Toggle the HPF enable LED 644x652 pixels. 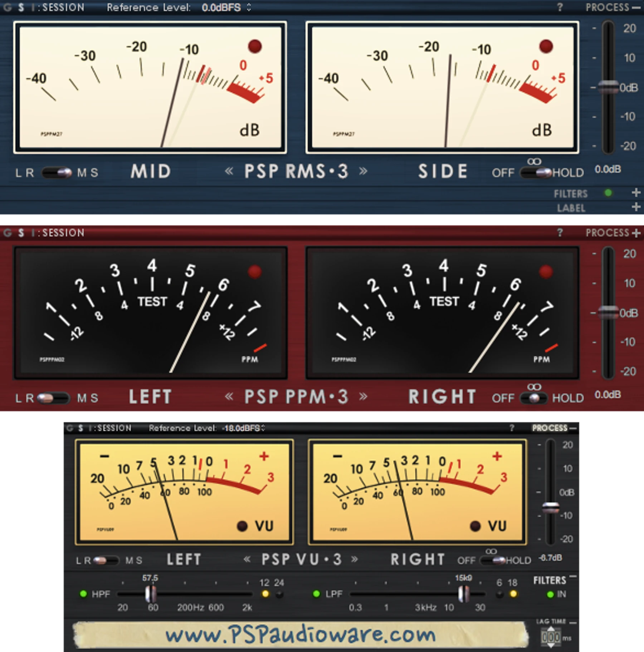(83, 594)
